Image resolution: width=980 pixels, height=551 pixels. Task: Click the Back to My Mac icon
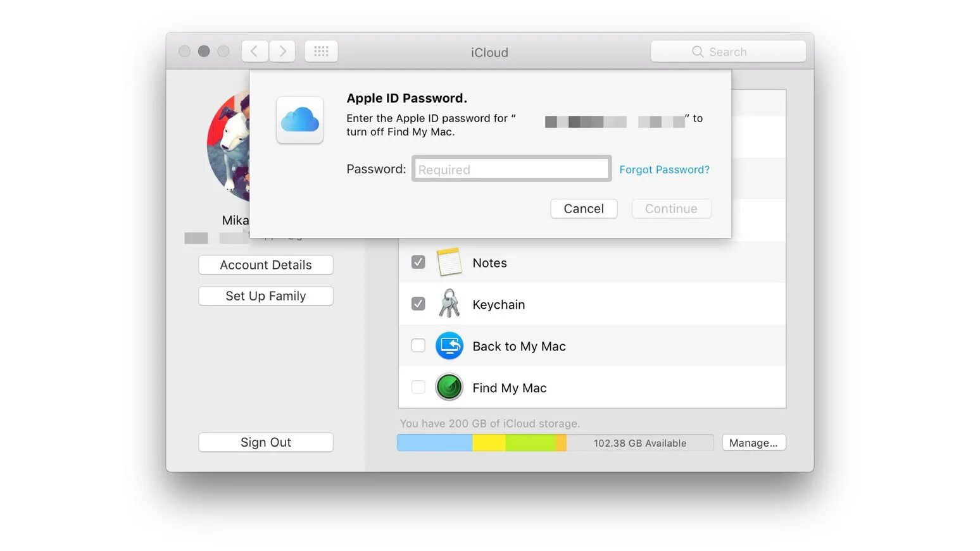point(449,346)
